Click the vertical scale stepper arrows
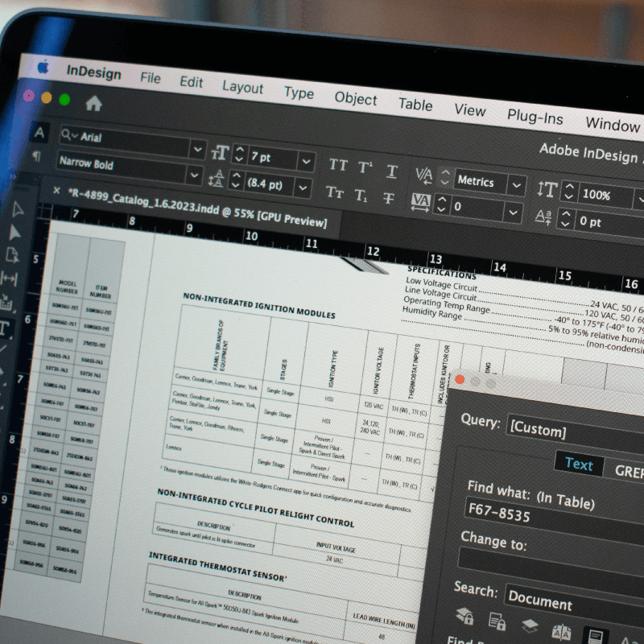The height and width of the screenshot is (644, 644). [x=569, y=191]
